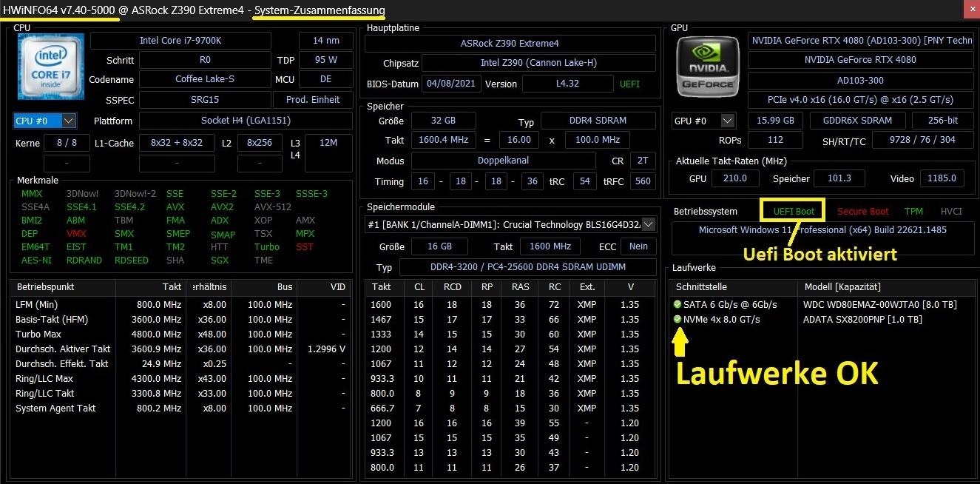This screenshot has height=484, width=980.
Task: Click the 9728 / 76 / 304 shader field
Action: [x=922, y=140]
